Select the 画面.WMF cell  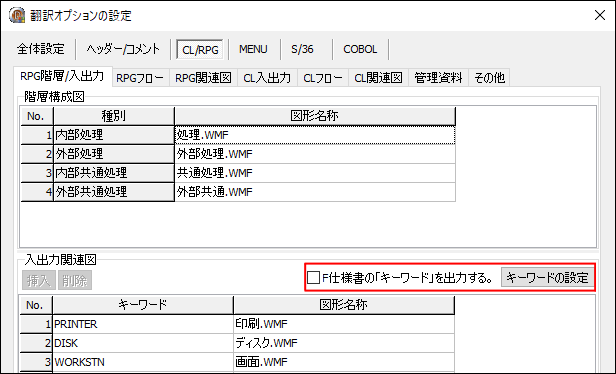pyautogui.click(x=344, y=362)
